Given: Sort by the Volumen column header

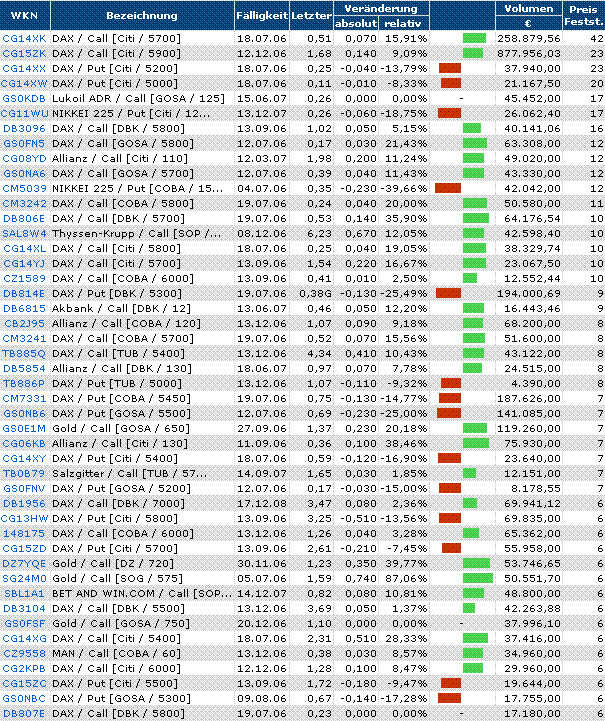Looking at the screenshot, I should (529, 8).
